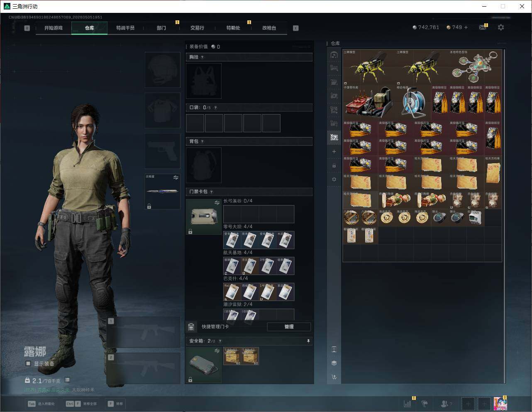Show help for 安全箱 safe box section

(x=220, y=341)
